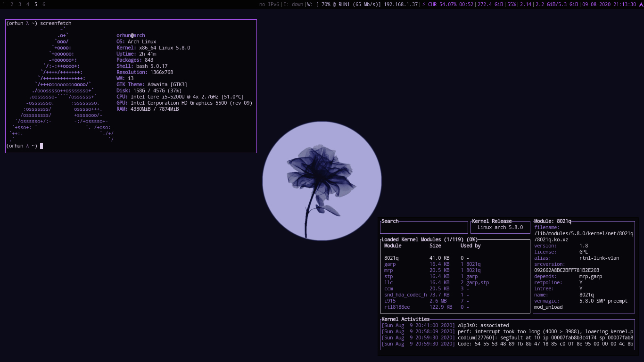The width and height of the screenshot is (644, 362).
Task: Select the rtl8188ee module row
Action: 455,307
